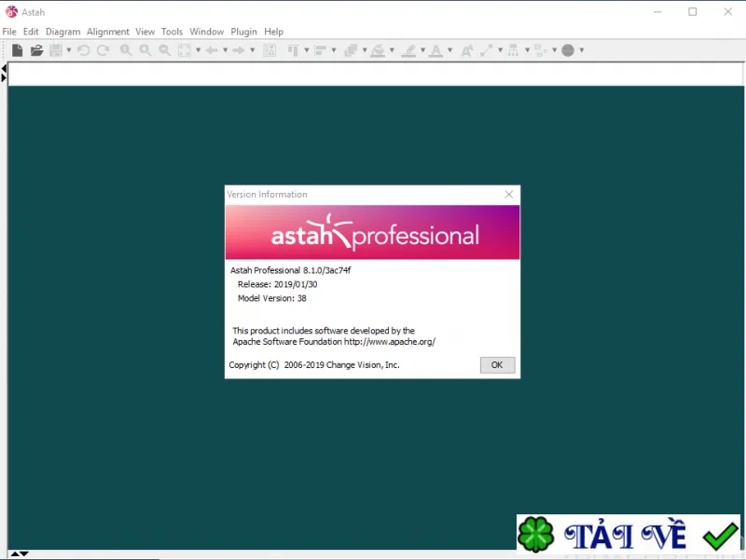Open the Diagram menu

coord(62,32)
